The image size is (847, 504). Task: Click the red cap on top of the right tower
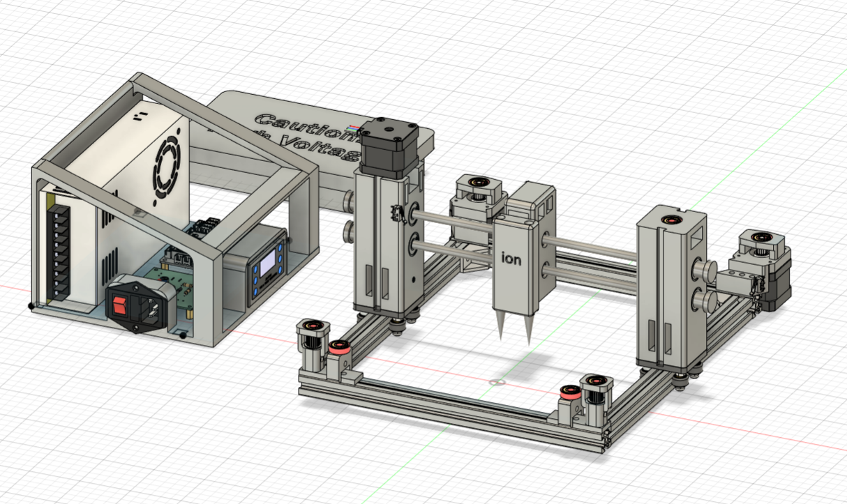pos(670,220)
